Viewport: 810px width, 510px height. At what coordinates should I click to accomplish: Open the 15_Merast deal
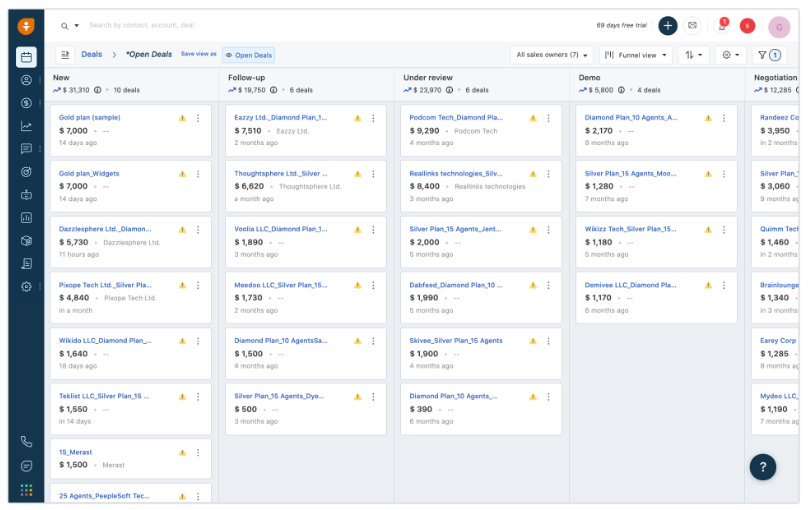click(x=75, y=452)
